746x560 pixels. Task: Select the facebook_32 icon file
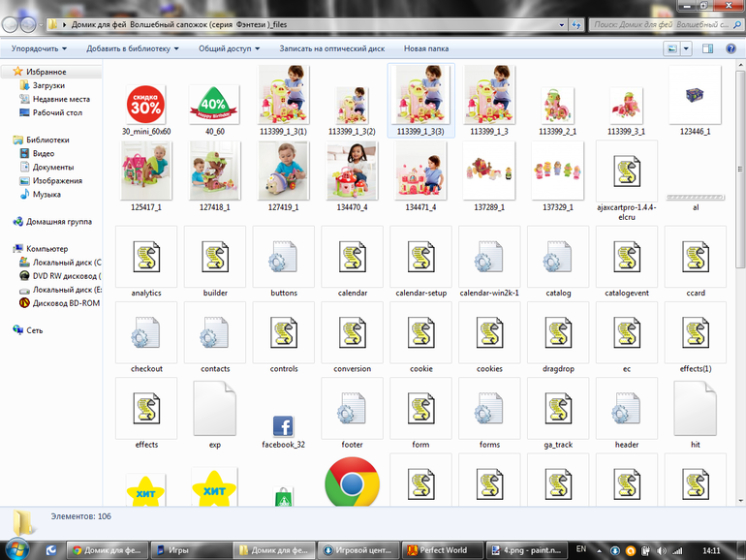tap(283, 426)
